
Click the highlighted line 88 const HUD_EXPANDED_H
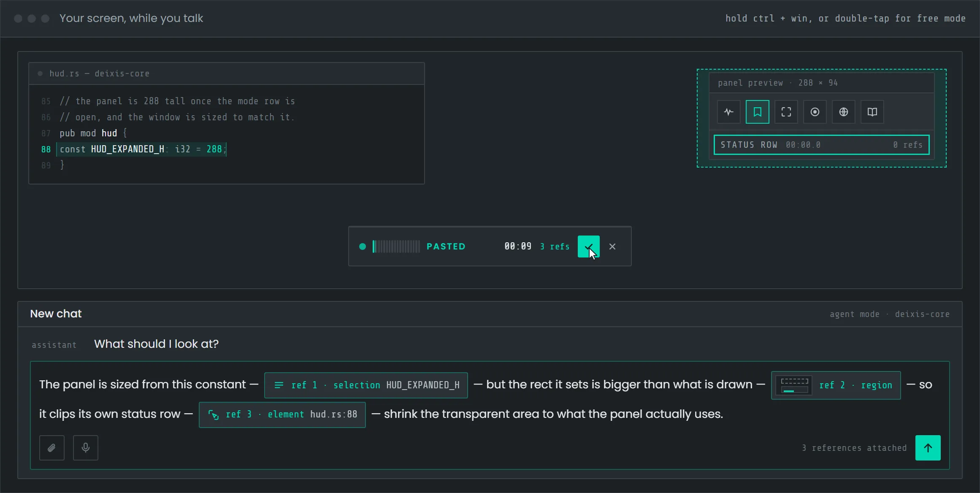point(142,149)
